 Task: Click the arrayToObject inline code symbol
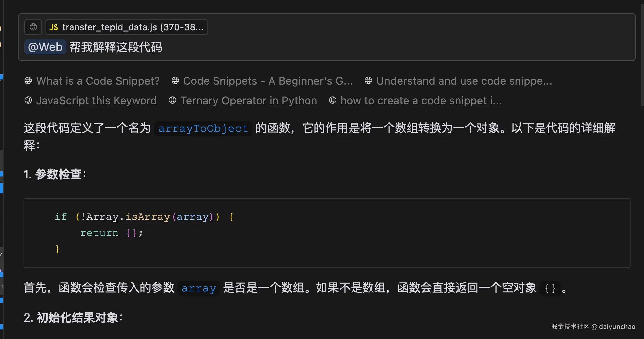(x=203, y=129)
